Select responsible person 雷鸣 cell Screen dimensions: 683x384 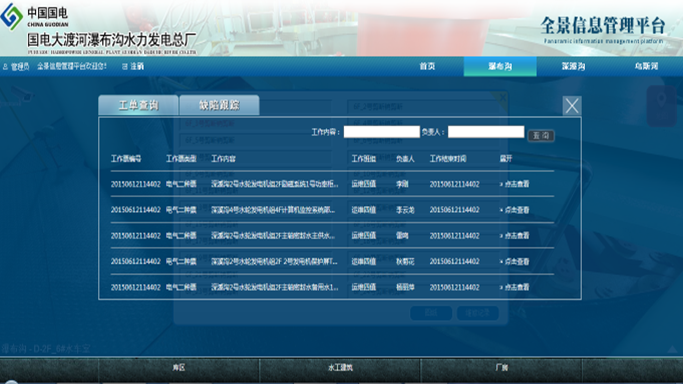[x=402, y=236]
